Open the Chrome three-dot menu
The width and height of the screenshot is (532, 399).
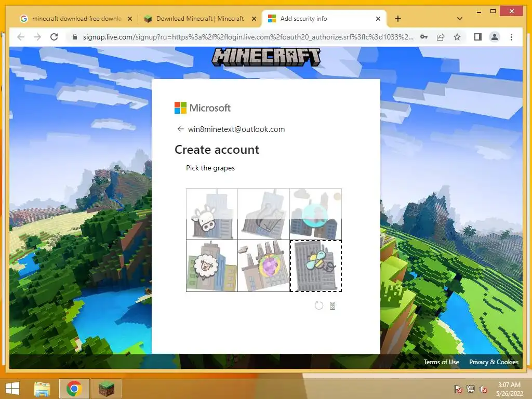click(511, 37)
